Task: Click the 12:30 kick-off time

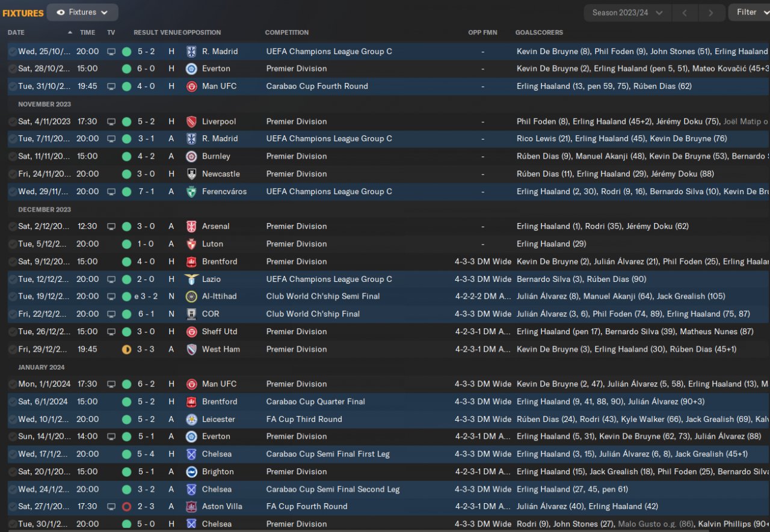Action: tap(87, 227)
